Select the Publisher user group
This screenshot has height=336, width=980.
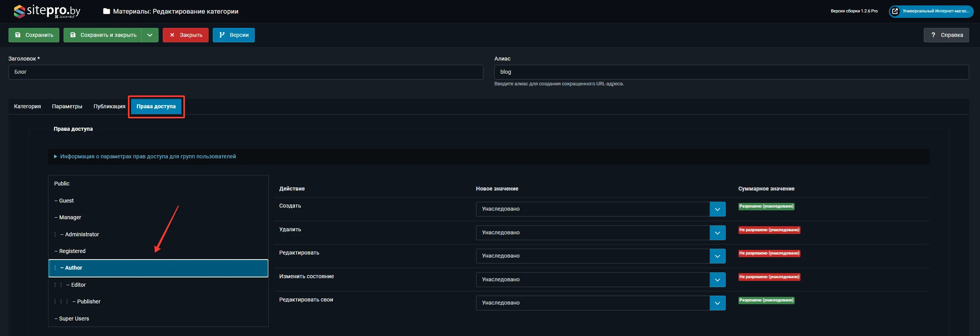tap(88, 301)
